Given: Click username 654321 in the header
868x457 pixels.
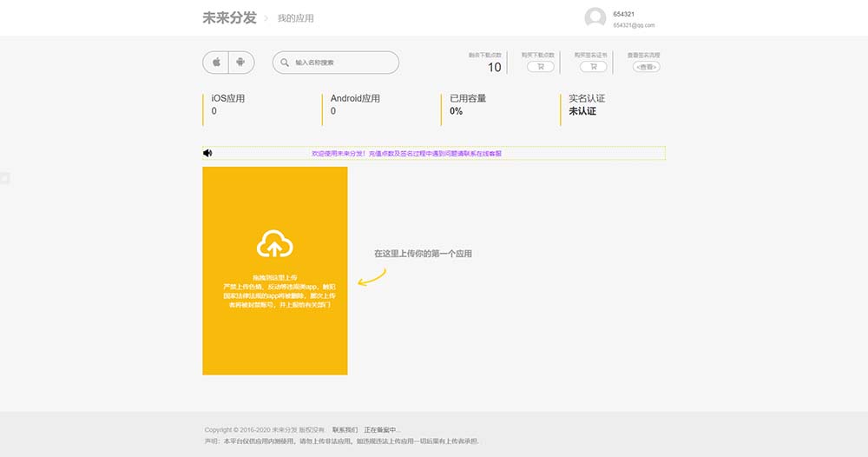Looking at the screenshot, I should click(623, 14).
